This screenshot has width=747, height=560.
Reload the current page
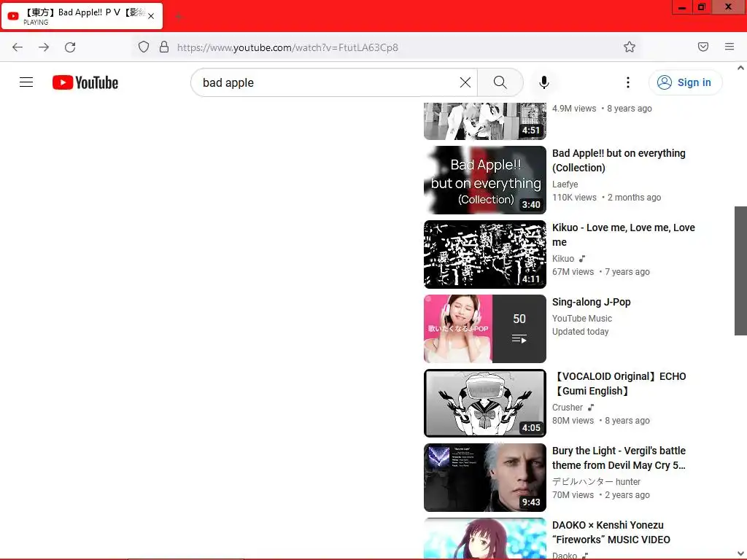70,47
